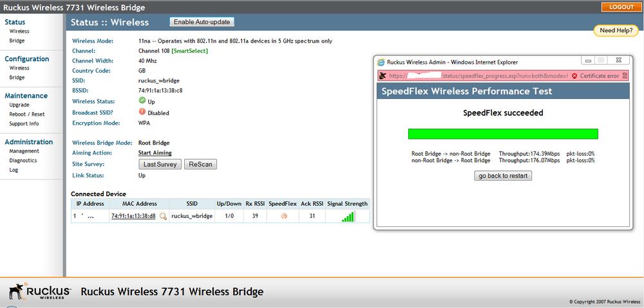The width and height of the screenshot is (644, 308).
Task: Click the SmartSelect channel link
Action: [x=190, y=51]
